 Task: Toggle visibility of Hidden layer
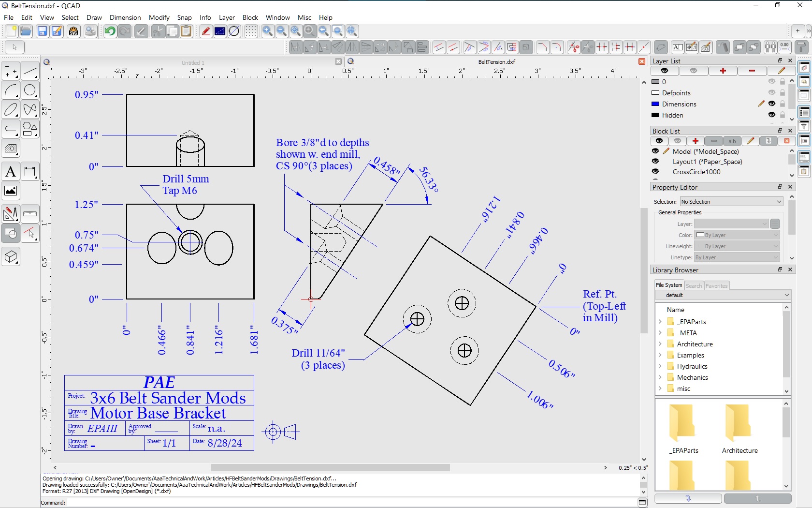[771, 115]
